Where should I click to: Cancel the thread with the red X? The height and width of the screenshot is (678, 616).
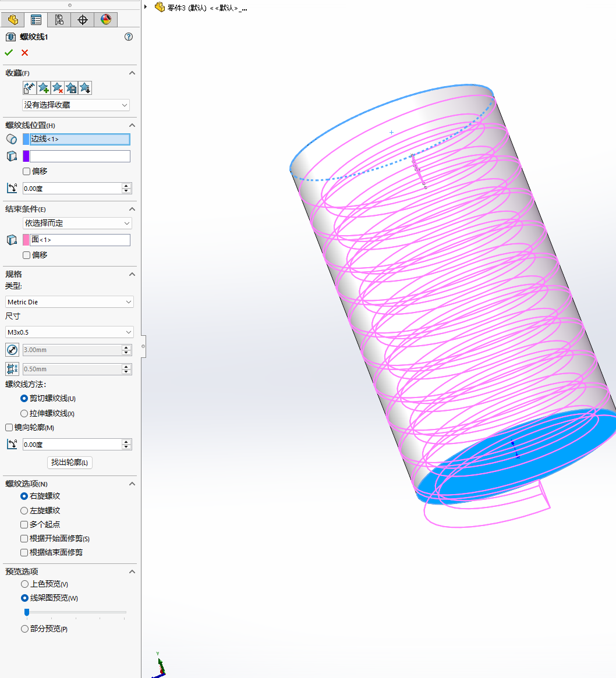click(24, 53)
